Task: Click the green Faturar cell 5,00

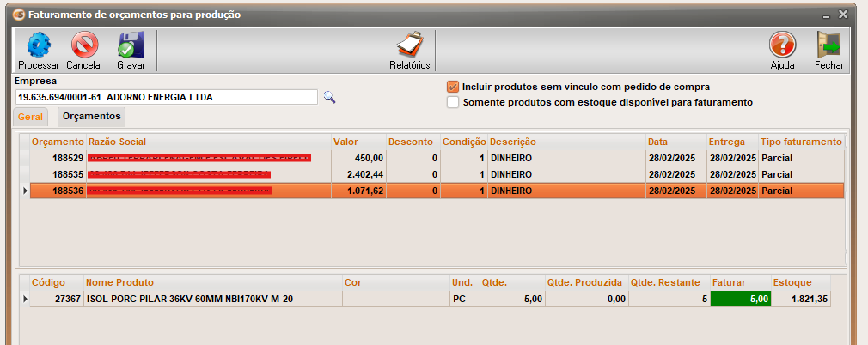Action: coord(740,299)
